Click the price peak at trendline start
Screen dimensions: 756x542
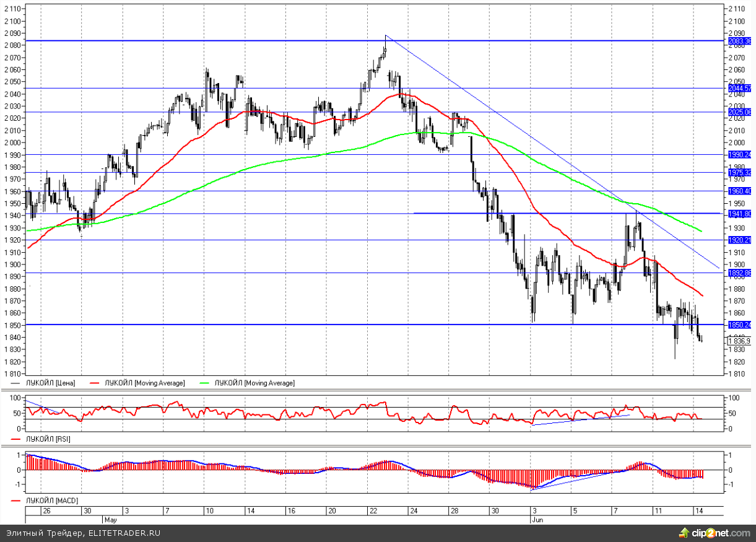(x=385, y=36)
